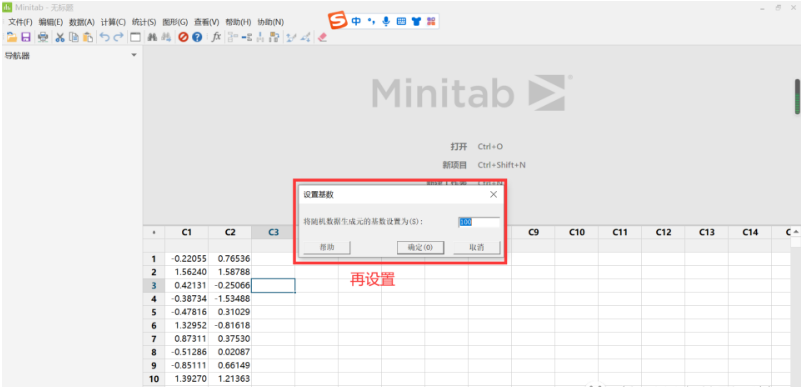
Task: Open the 统计(S) menu
Action: point(144,22)
